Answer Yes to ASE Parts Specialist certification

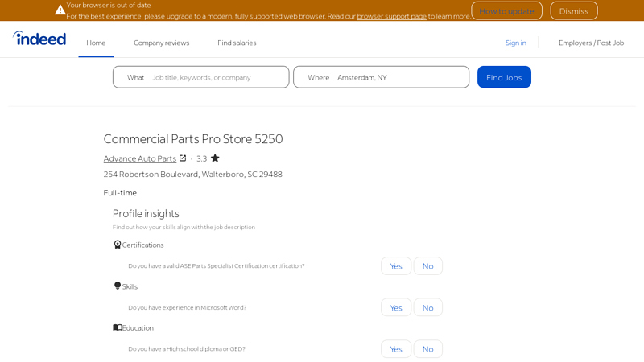(x=396, y=266)
